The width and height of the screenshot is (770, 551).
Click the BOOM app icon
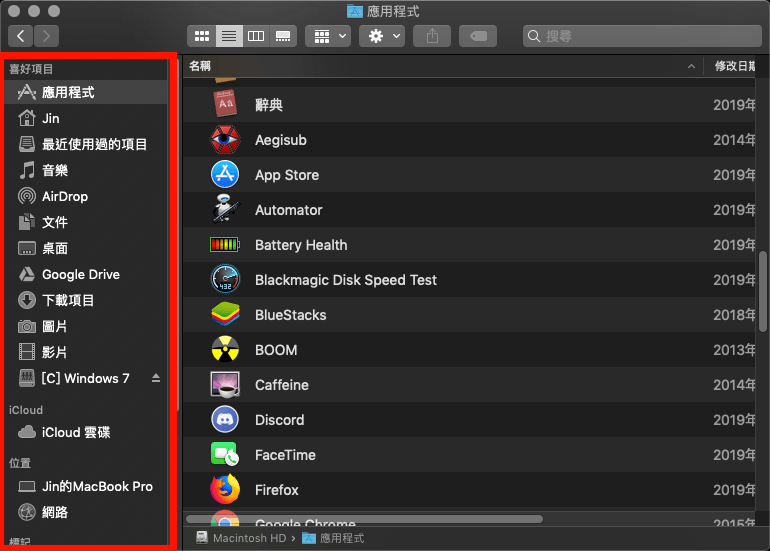[x=225, y=349]
